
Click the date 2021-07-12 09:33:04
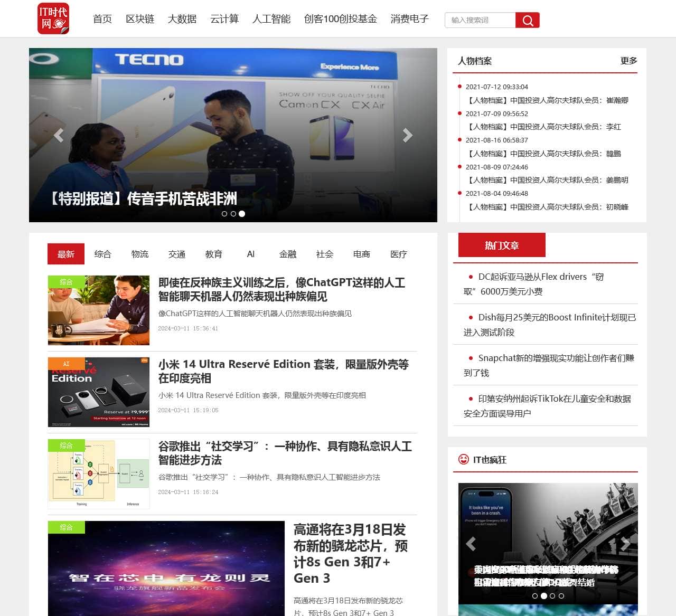(x=497, y=87)
